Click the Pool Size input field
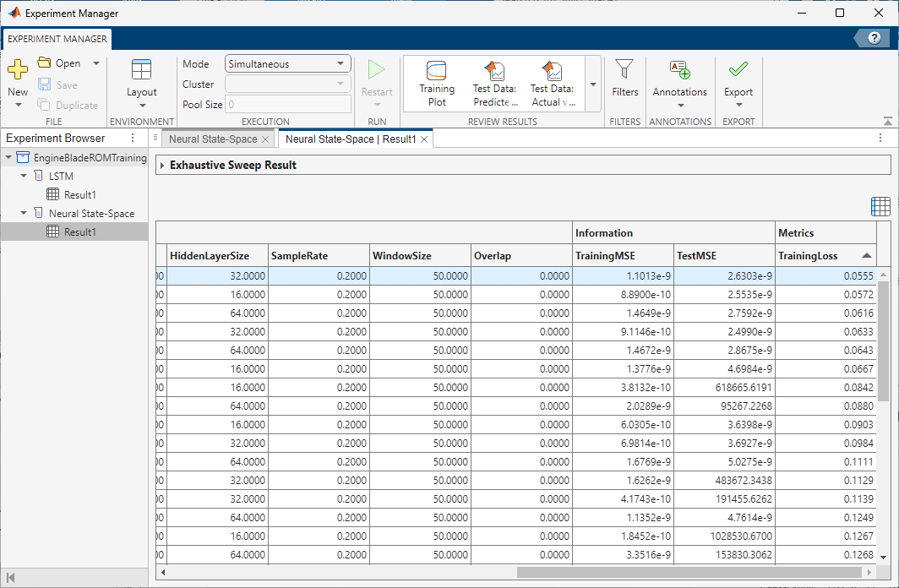 [287, 104]
